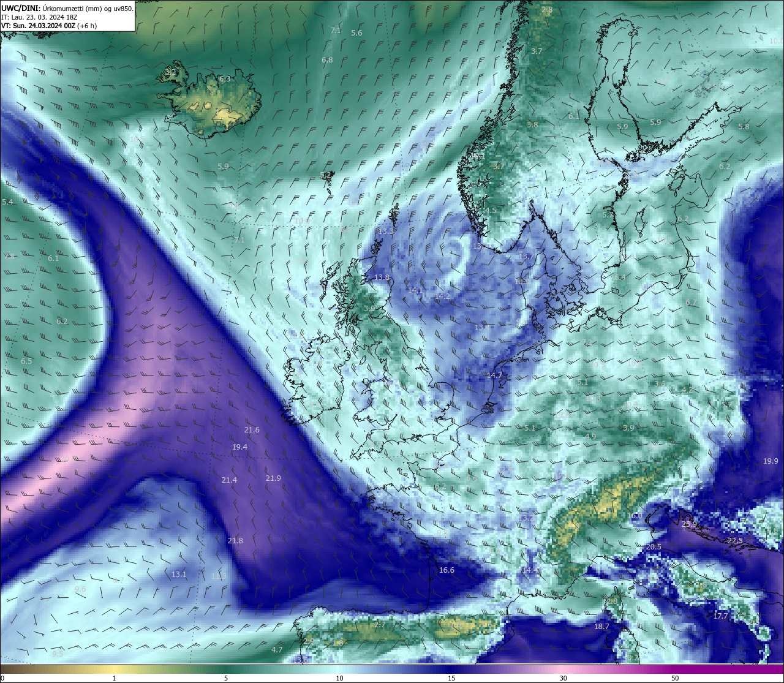The width and height of the screenshot is (784, 683).
Task: Click the 18.7 value label
Action: (x=601, y=627)
